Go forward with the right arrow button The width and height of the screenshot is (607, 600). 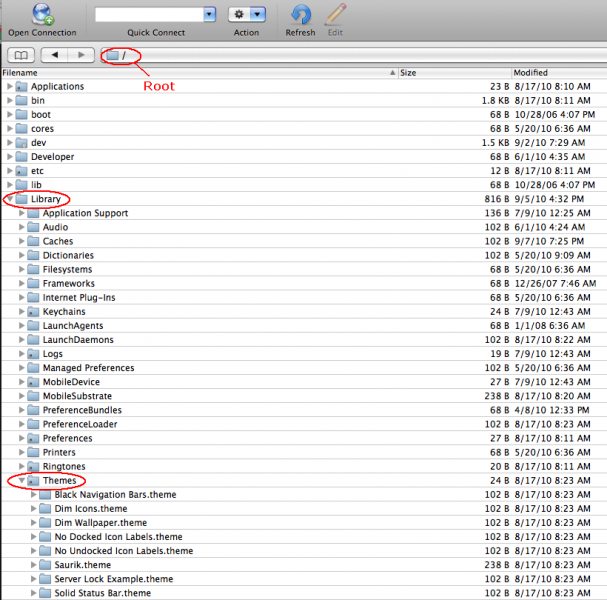point(82,55)
